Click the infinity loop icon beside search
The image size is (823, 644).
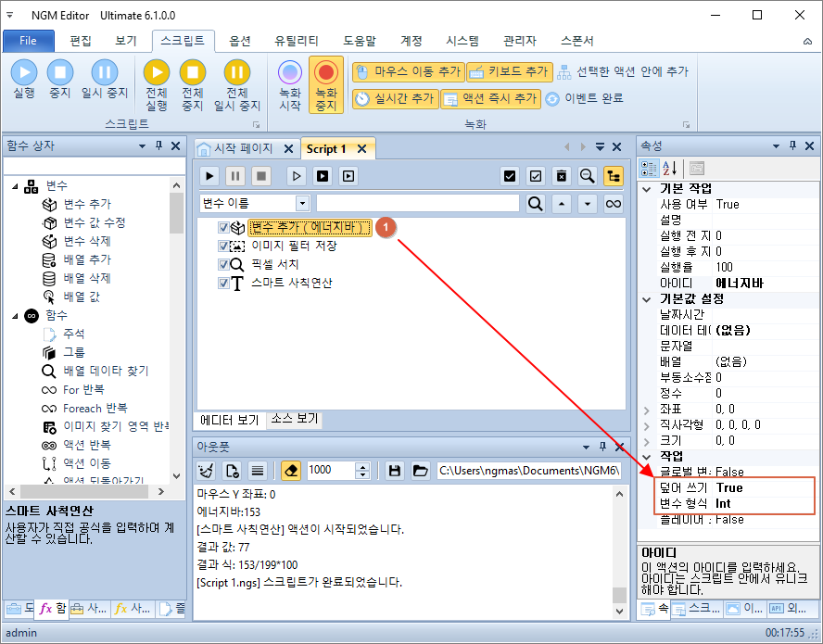click(x=613, y=204)
